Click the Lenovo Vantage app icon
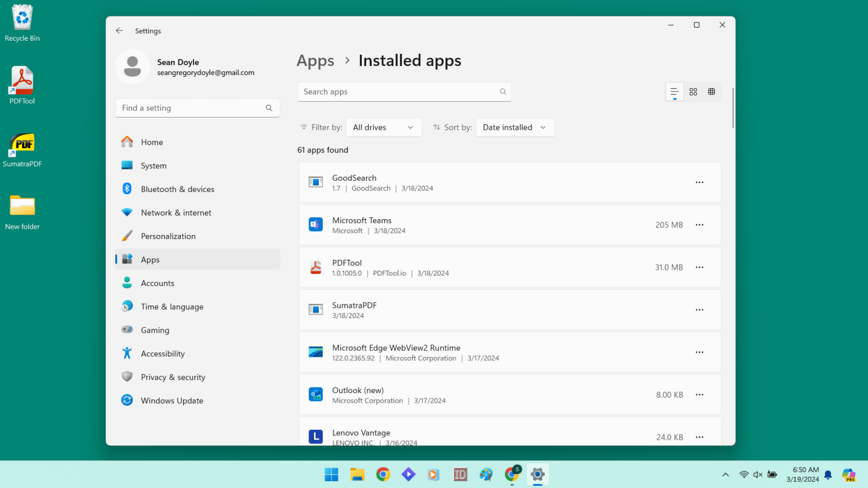The image size is (868, 488). 316,437
